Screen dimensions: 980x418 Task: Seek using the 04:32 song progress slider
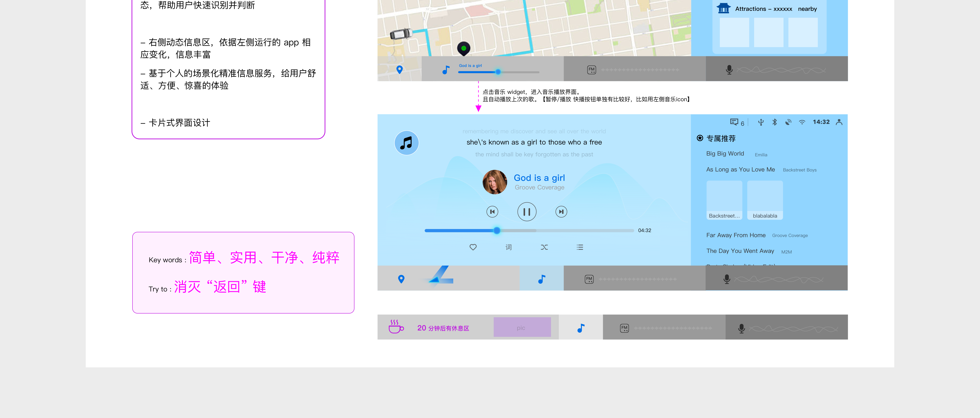click(529, 230)
